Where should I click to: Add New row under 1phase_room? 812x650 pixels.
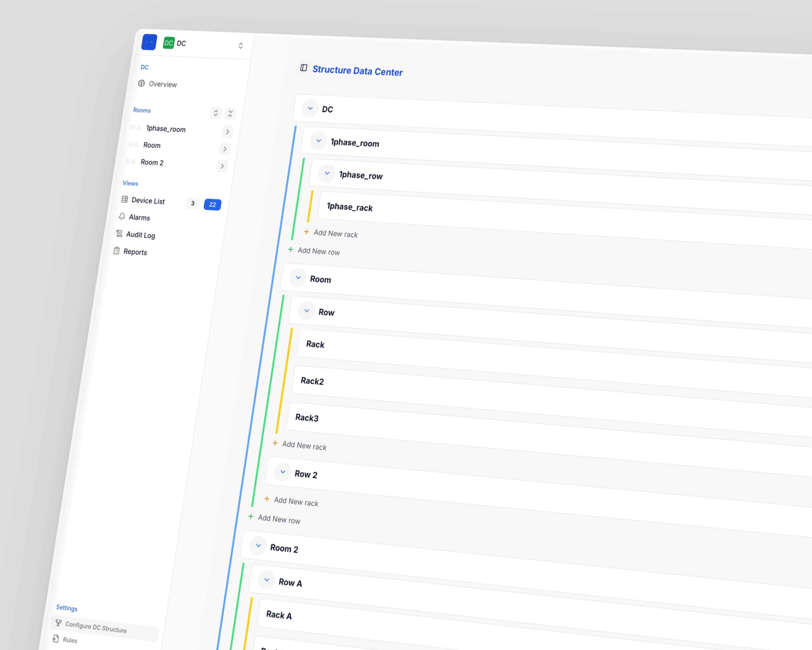[314, 251]
